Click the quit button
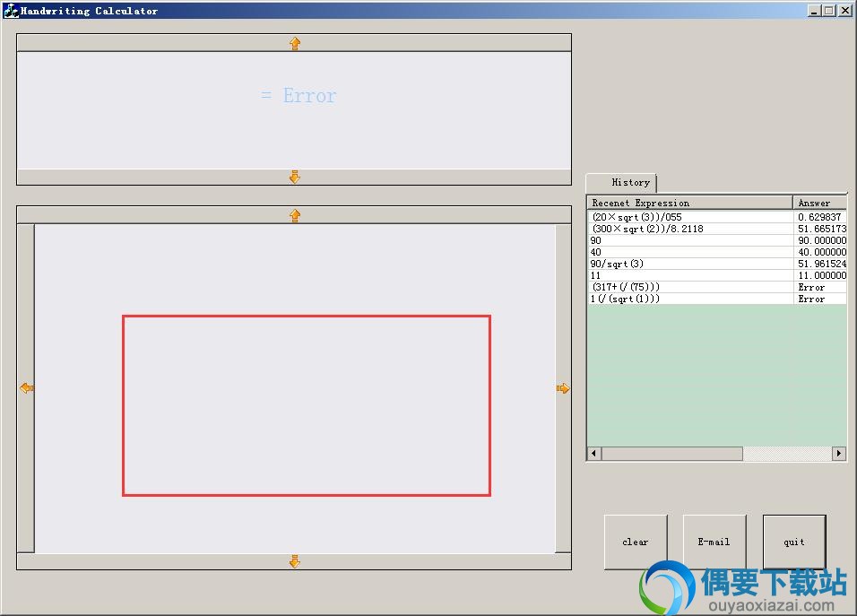 pos(794,542)
